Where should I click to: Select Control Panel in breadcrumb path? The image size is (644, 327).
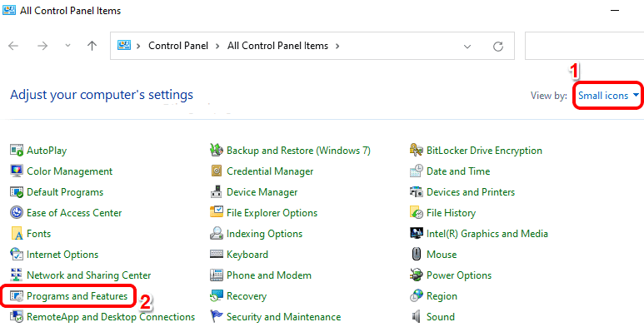coord(178,46)
